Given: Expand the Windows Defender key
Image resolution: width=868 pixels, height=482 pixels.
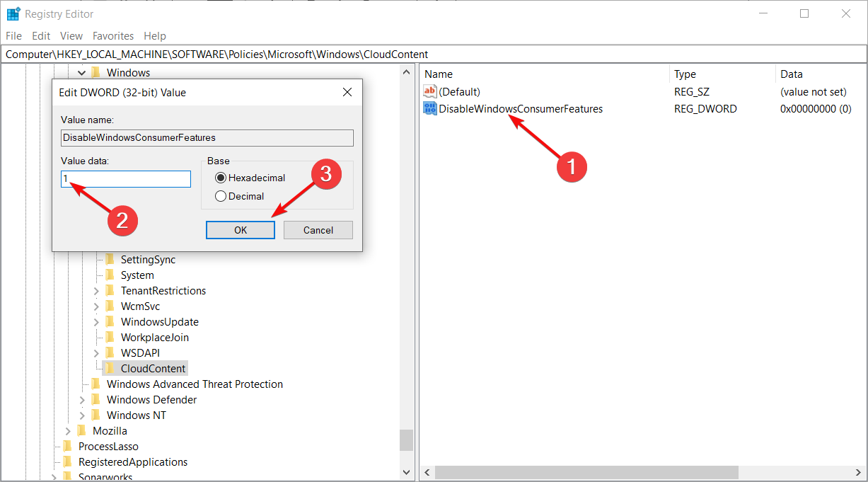Looking at the screenshot, I should (82, 399).
